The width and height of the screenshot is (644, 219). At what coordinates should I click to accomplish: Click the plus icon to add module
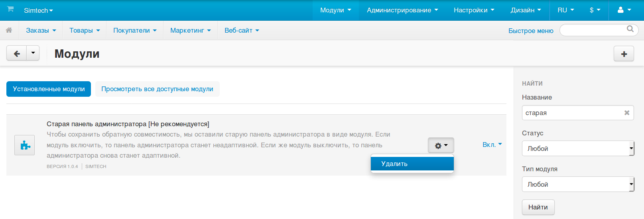(624, 54)
